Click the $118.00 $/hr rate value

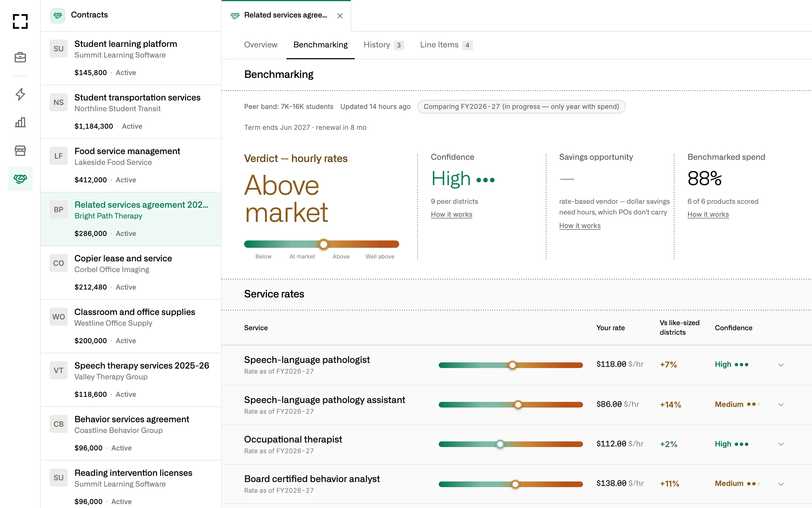click(x=620, y=364)
